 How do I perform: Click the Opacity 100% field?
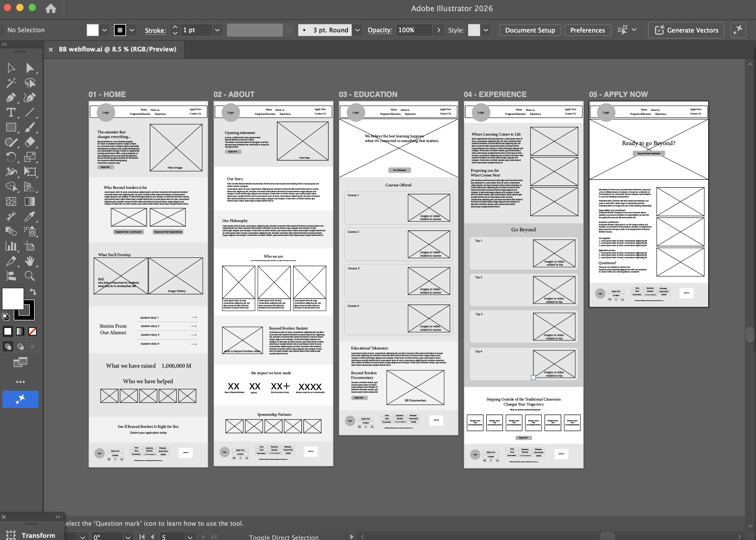pos(414,30)
